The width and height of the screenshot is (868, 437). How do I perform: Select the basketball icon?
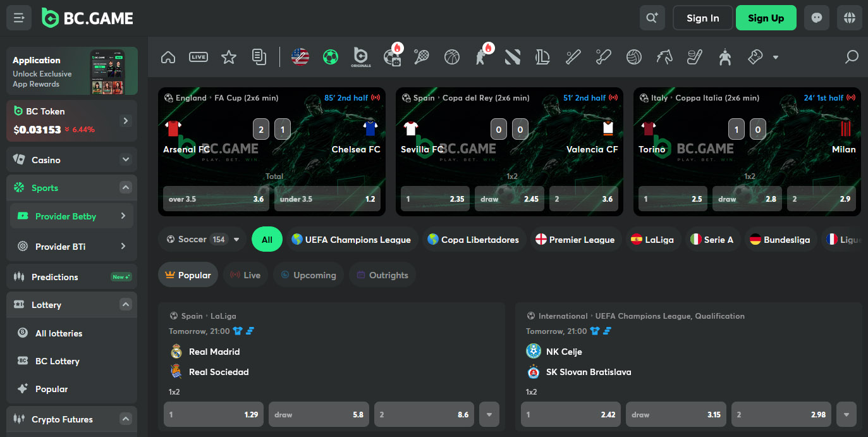point(451,57)
